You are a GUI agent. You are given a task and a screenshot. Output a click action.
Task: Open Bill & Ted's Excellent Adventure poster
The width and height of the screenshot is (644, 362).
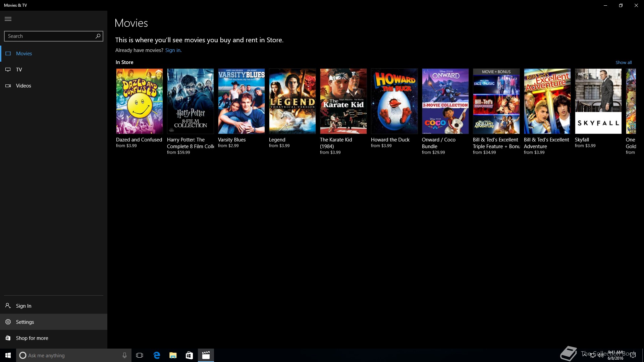tap(547, 101)
